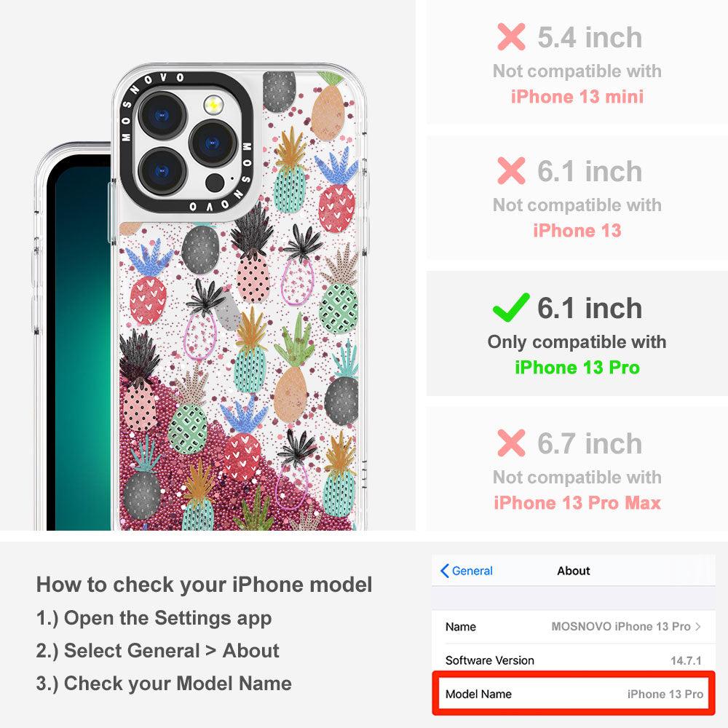Click the red X beside 5.4 inch
Image resolution: width=728 pixels, height=728 pixels.
511,36
